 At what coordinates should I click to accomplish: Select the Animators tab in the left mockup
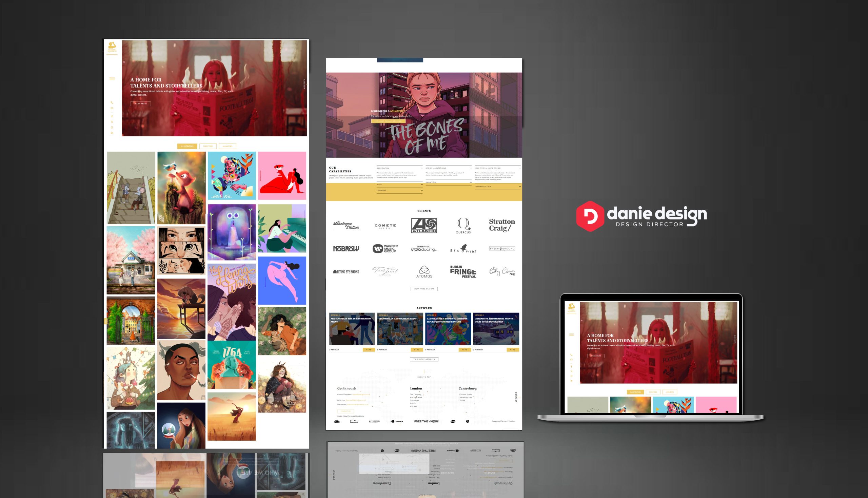pyautogui.click(x=228, y=147)
